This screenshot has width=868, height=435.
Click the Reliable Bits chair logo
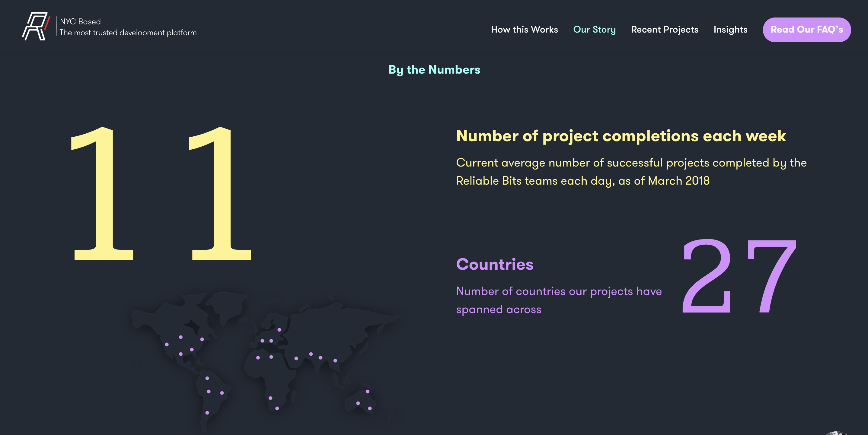[x=36, y=27]
